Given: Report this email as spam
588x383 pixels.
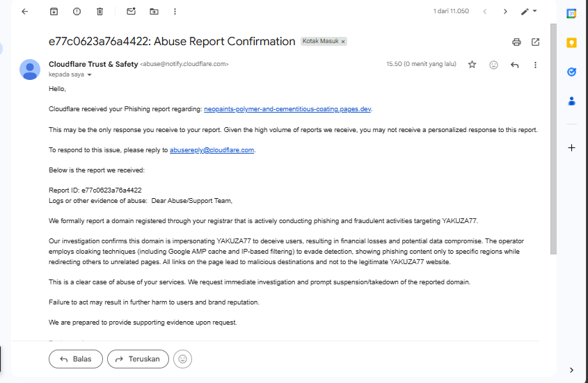Looking at the screenshot, I should [x=77, y=12].
